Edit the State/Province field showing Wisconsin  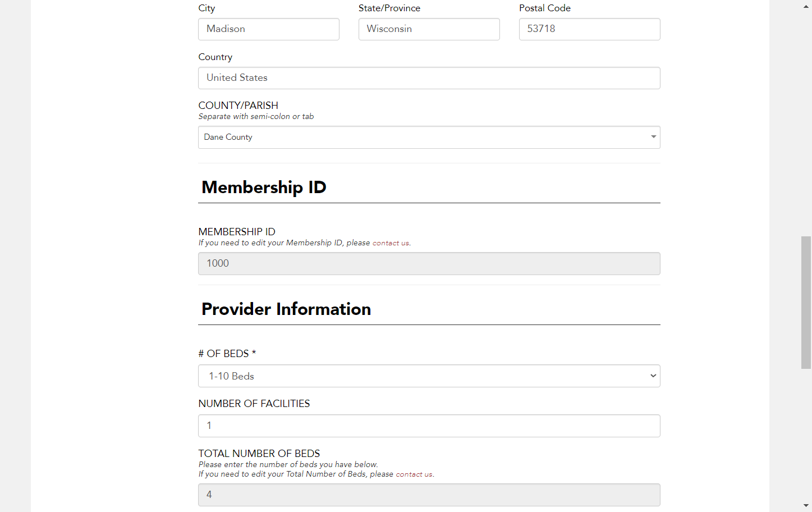[x=429, y=29]
